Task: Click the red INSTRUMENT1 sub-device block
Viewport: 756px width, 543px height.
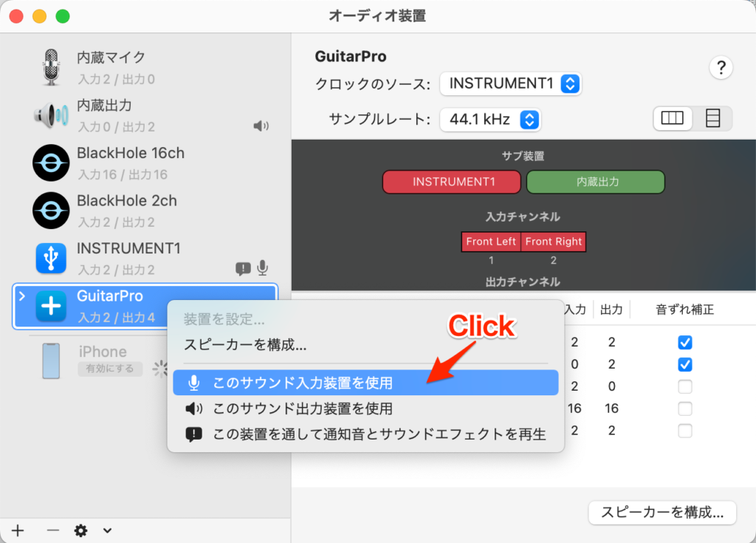Action: coord(453,182)
